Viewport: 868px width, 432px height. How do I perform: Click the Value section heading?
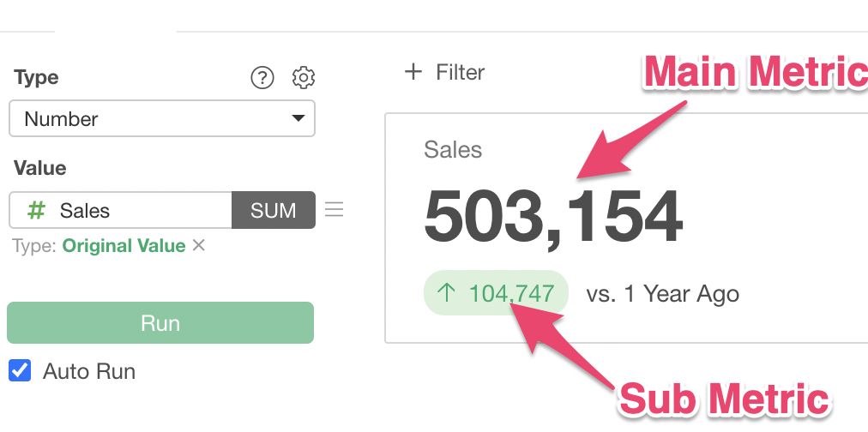40,168
